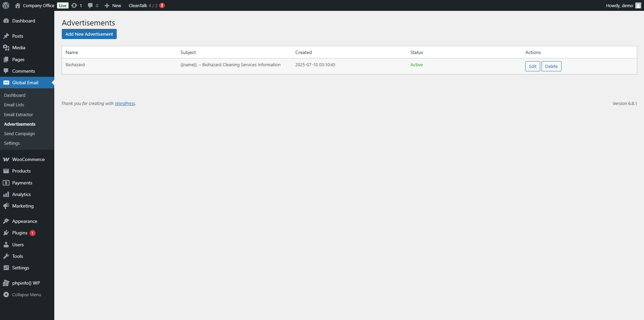This screenshot has width=644, height=320.
Task: Delete the Biohazard advertisement
Action: 551,66
